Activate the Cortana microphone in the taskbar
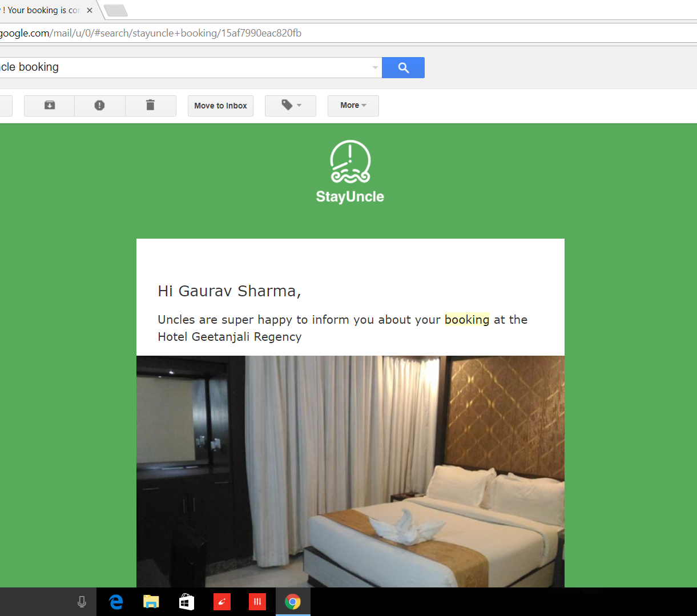The width and height of the screenshot is (697, 616). click(82, 602)
